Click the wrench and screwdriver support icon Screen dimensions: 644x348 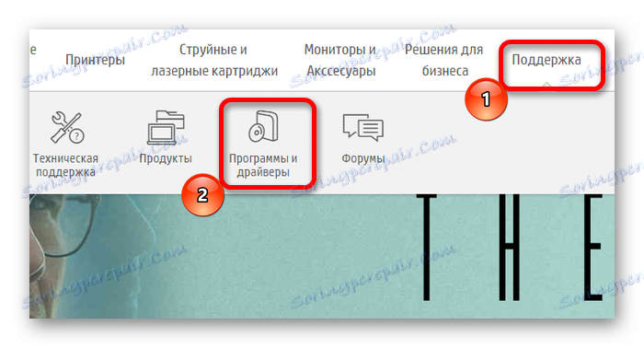point(67,128)
